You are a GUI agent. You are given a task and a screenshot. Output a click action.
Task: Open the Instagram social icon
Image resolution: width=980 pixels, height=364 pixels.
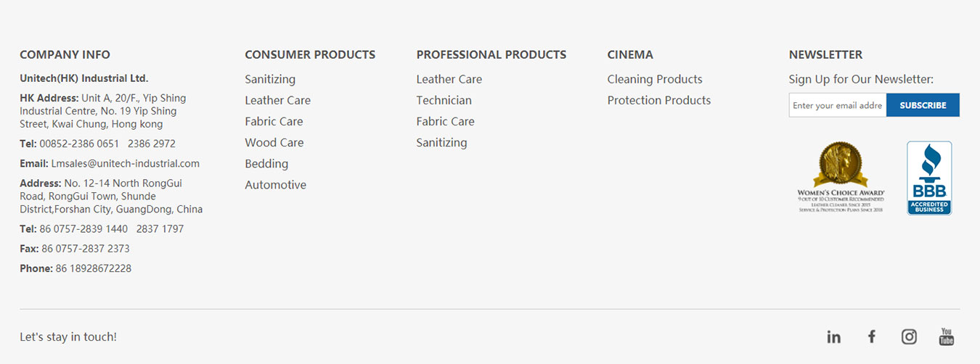(909, 336)
